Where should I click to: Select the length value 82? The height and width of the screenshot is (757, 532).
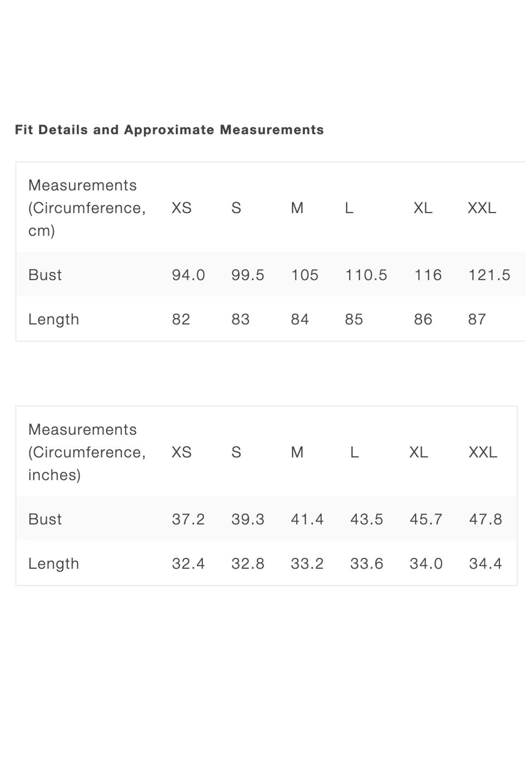(181, 319)
